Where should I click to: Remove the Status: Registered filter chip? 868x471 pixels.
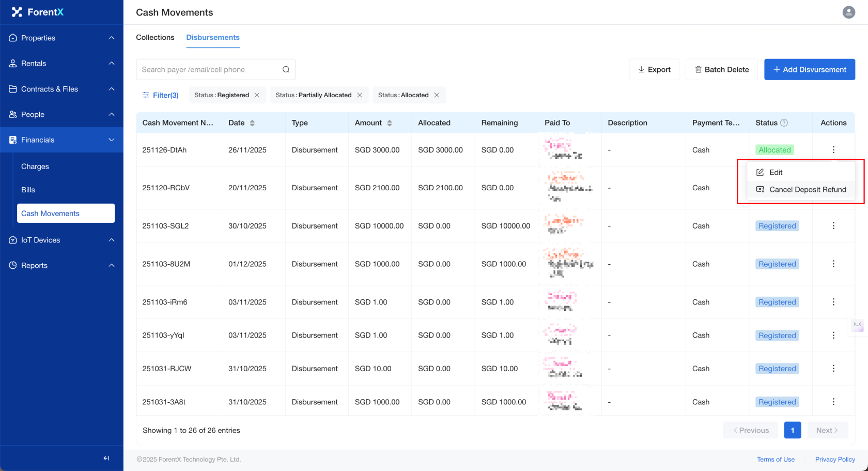click(257, 95)
